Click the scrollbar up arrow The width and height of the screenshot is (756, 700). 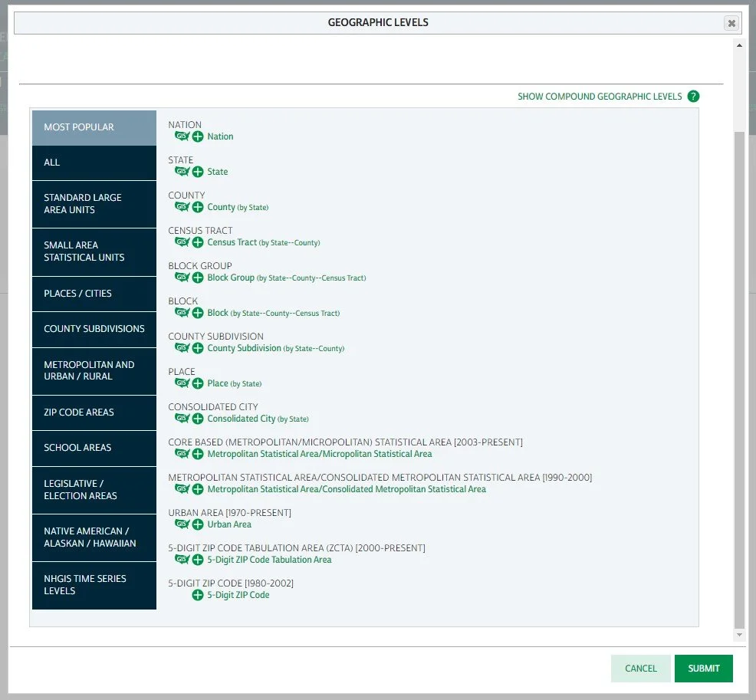point(739,45)
